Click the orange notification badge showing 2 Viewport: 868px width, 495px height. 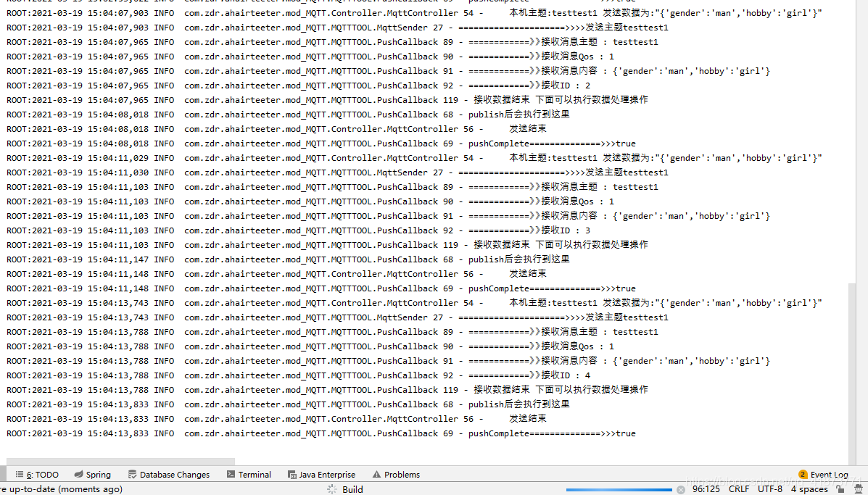[x=803, y=474]
